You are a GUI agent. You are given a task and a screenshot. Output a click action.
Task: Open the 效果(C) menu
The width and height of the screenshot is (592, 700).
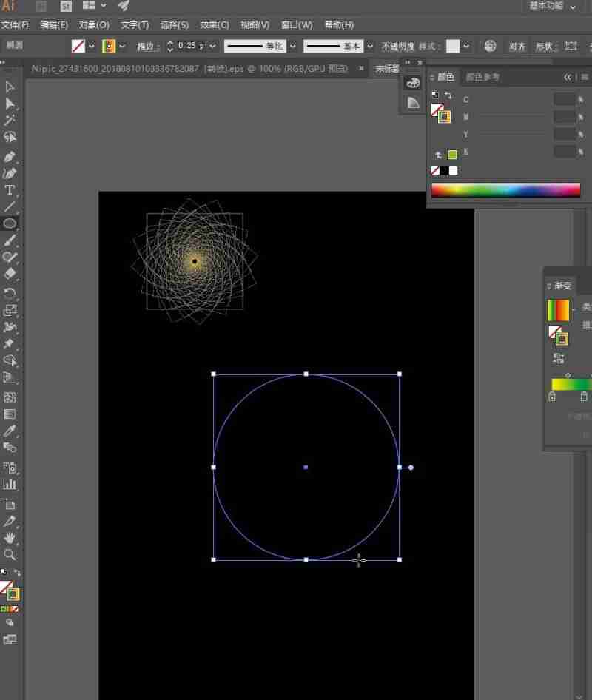click(215, 24)
